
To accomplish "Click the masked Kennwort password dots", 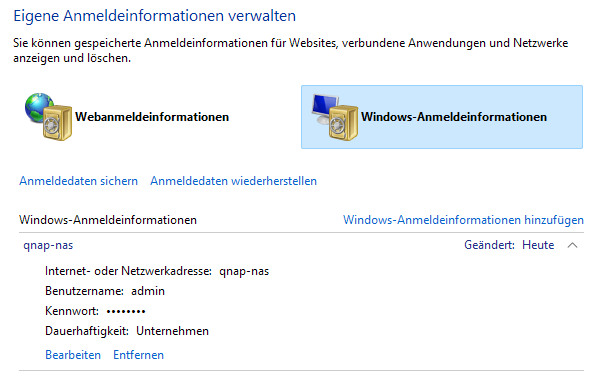I will click(126, 311).
